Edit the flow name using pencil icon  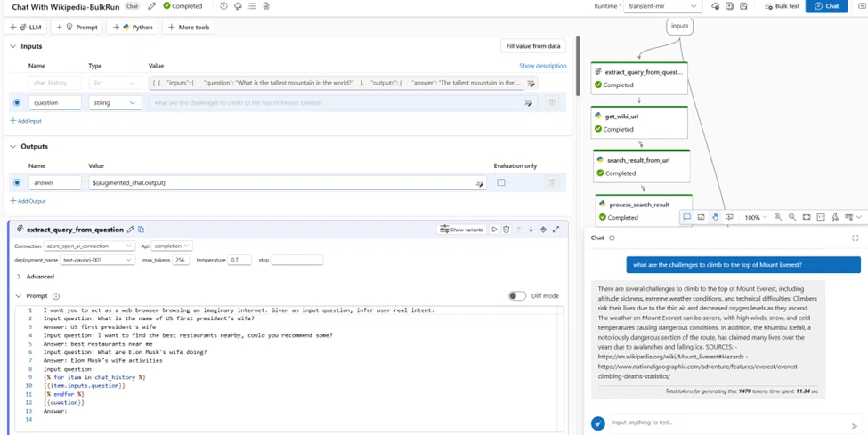click(x=152, y=6)
